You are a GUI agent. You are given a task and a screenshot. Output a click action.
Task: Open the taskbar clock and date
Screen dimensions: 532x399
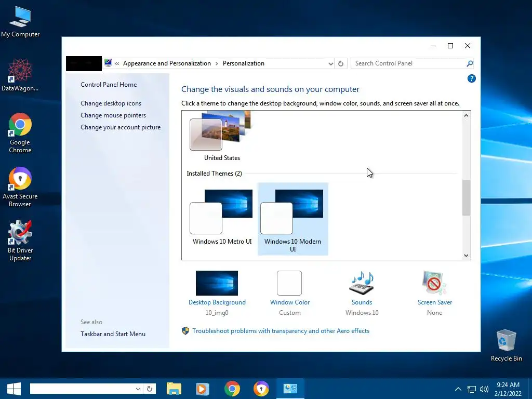508,389
